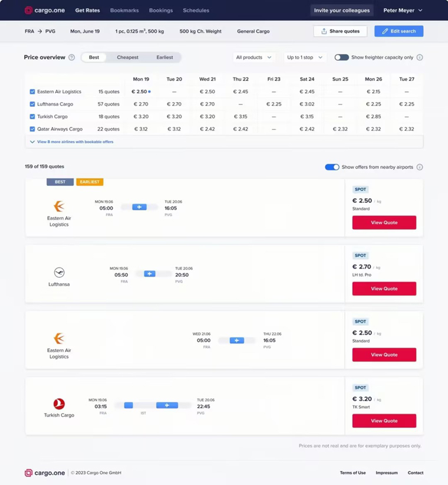Open Get Rates in navigation

pyautogui.click(x=87, y=10)
